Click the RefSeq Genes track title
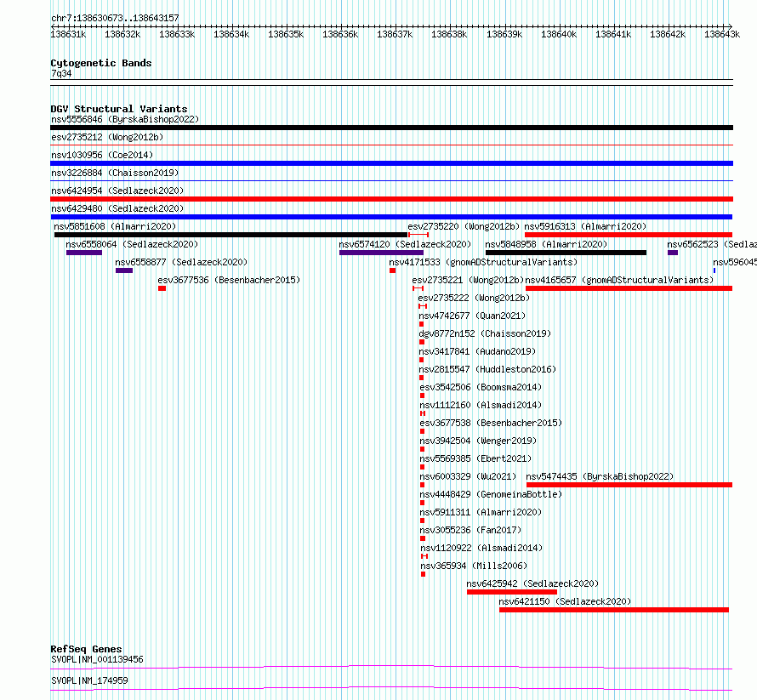The width and height of the screenshot is (757, 700). pyautogui.click(x=86, y=649)
